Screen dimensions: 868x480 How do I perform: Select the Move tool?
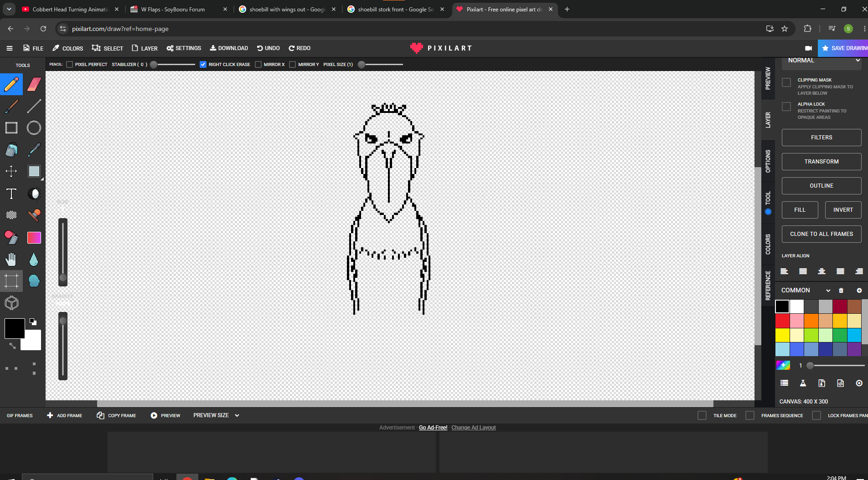(11, 172)
